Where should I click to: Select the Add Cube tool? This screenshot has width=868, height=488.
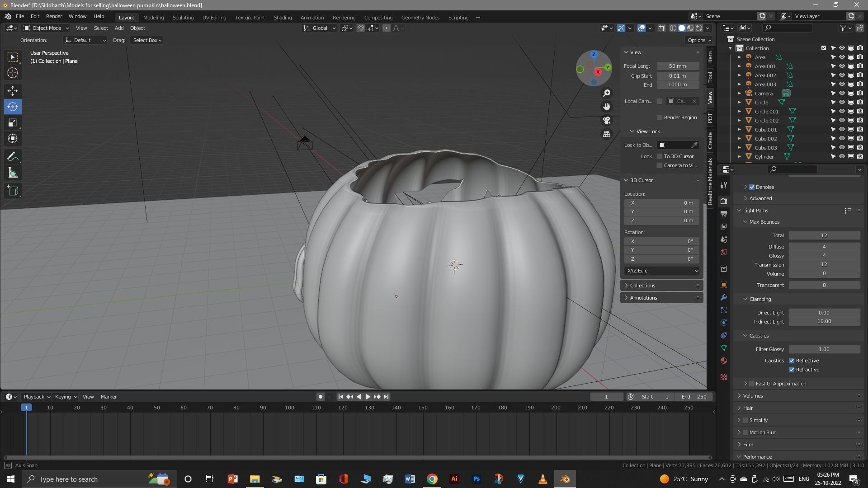[13, 191]
